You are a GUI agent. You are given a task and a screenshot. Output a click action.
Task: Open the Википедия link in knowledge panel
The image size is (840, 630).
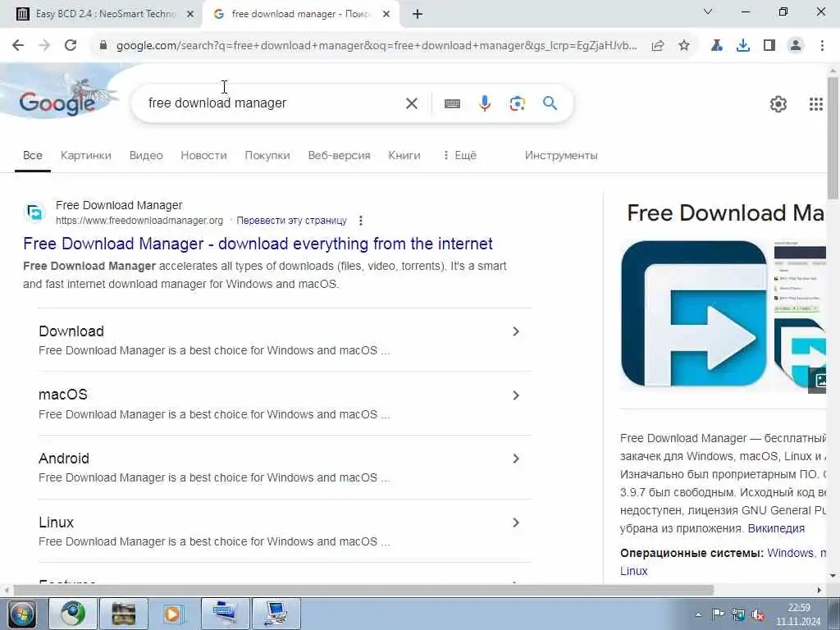[x=776, y=528]
